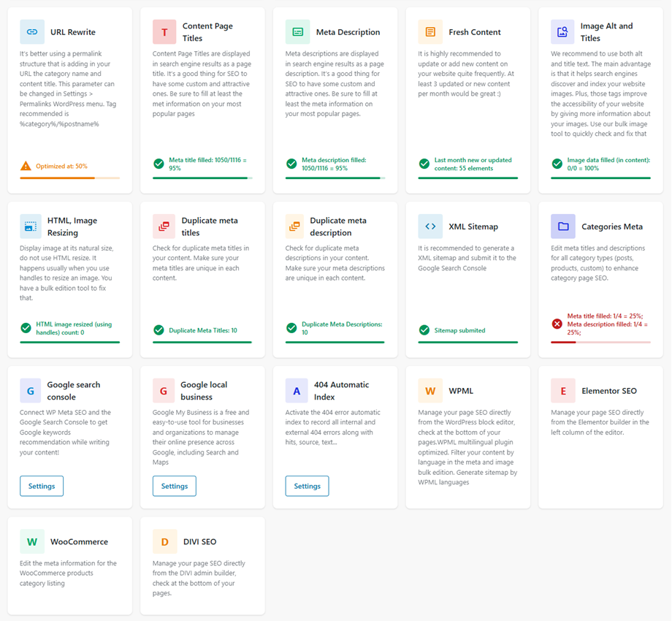Screen dimensions: 672x621
Task: Click the Elementor SEO card title
Action: [609, 391]
